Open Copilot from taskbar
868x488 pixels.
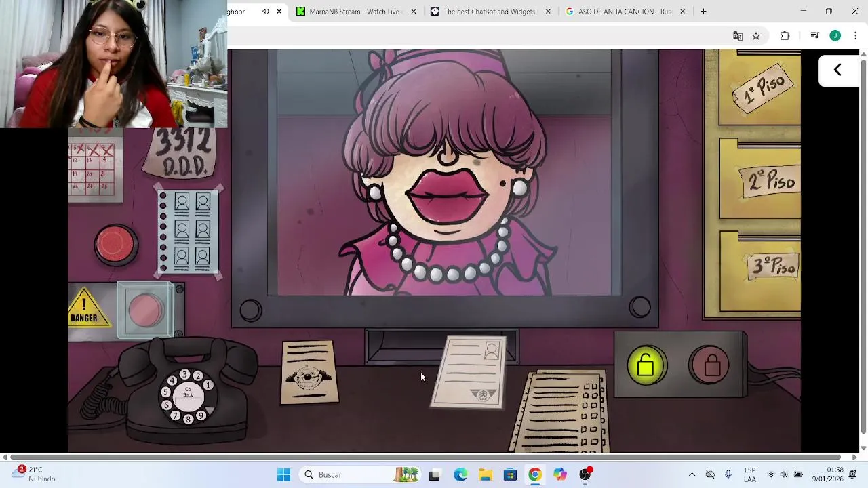click(x=559, y=474)
